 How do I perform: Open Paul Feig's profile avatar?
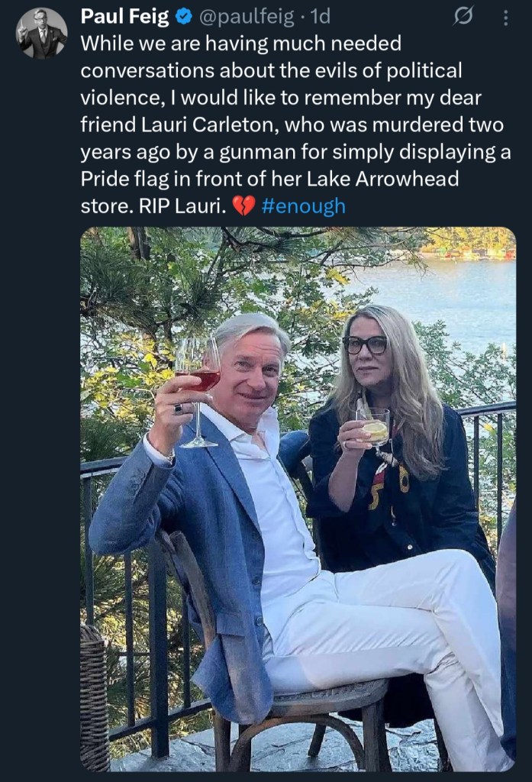click(x=42, y=34)
